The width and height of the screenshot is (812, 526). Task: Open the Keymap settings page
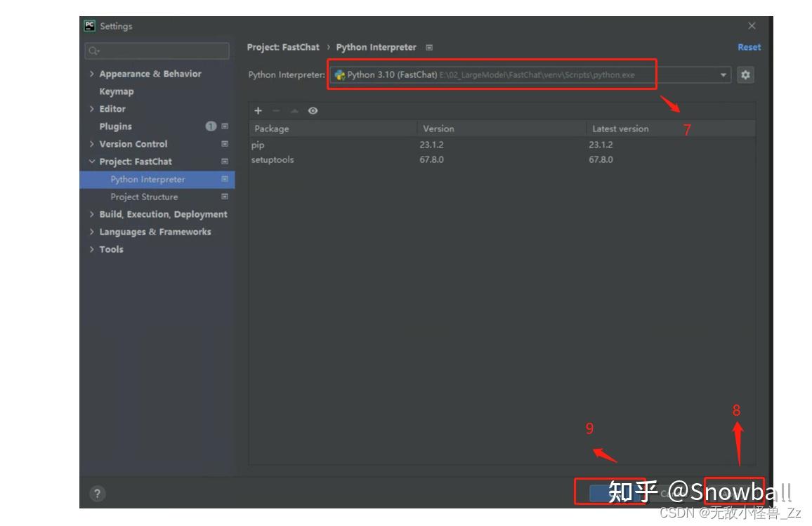pos(115,91)
